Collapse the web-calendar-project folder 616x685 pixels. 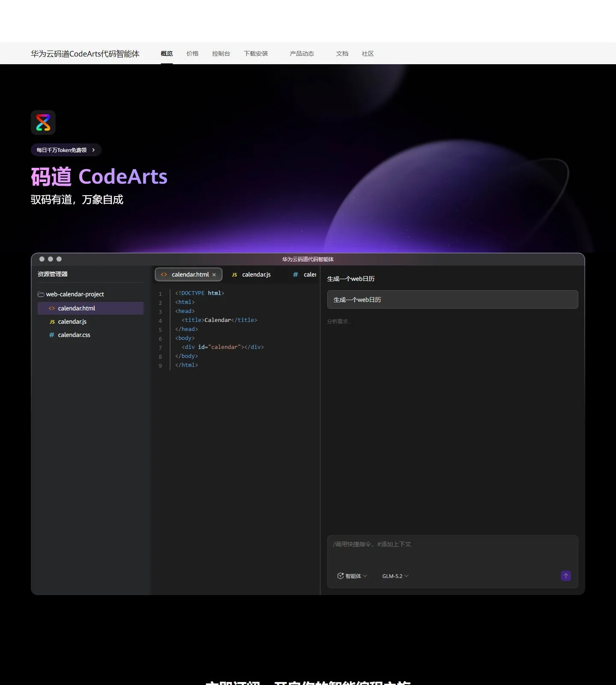pos(71,294)
